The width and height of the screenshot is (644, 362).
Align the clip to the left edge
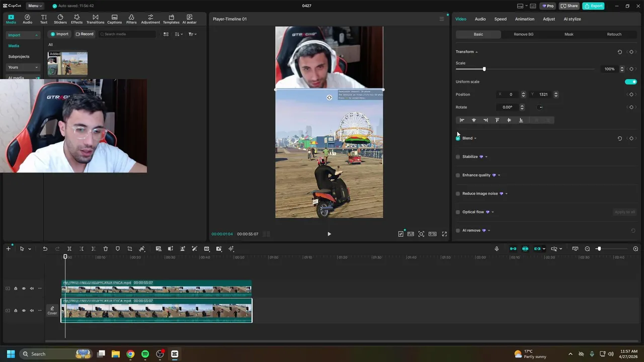[461, 120]
